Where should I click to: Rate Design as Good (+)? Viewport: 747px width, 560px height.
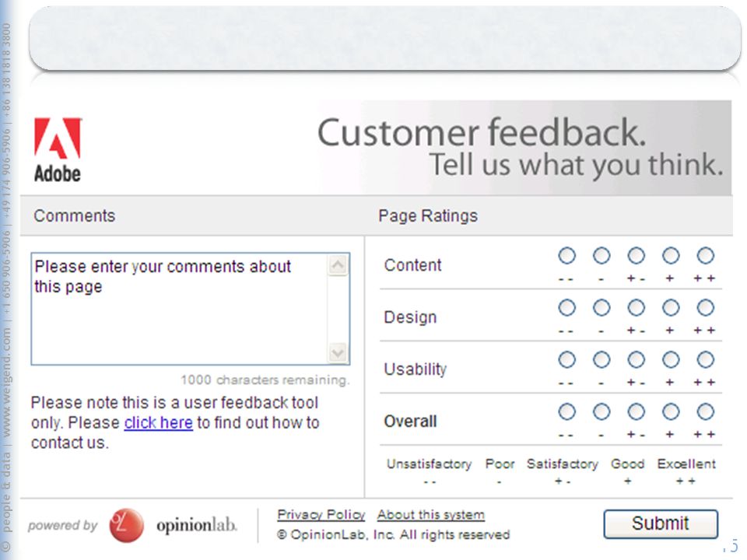(x=671, y=308)
